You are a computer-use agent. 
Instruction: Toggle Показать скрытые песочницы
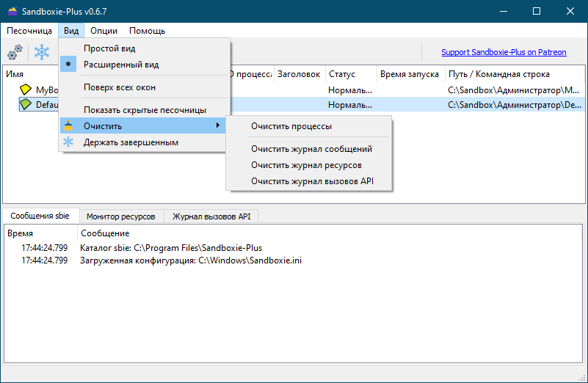pos(145,110)
